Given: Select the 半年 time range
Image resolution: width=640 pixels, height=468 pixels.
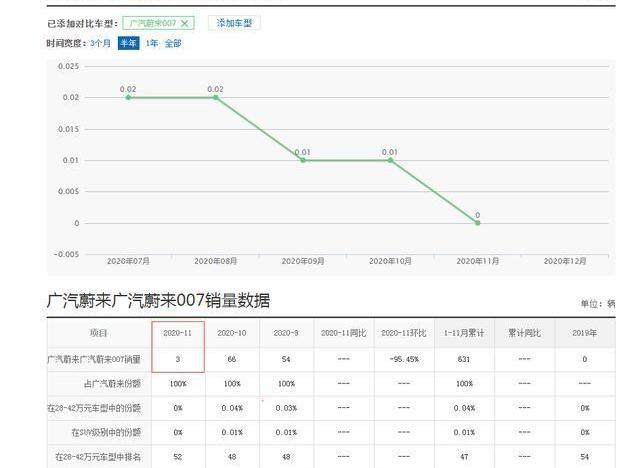Looking at the screenshot, I should 128,43.
